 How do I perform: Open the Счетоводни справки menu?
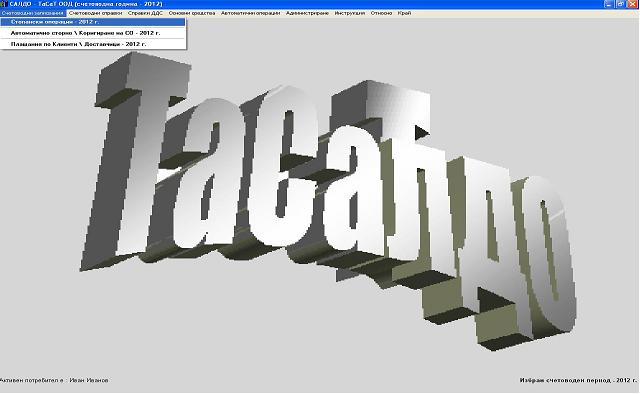pyautogui.click(x=96, y=13)
